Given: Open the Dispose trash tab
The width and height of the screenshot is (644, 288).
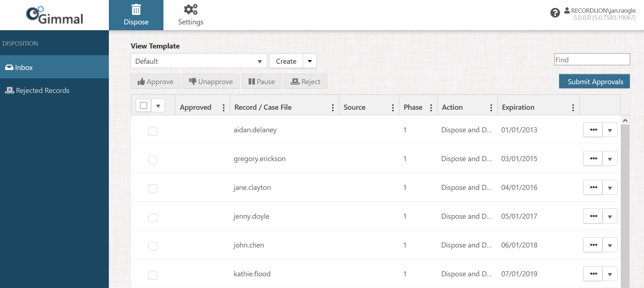Looking at the screenshot, I should (136, 15).
